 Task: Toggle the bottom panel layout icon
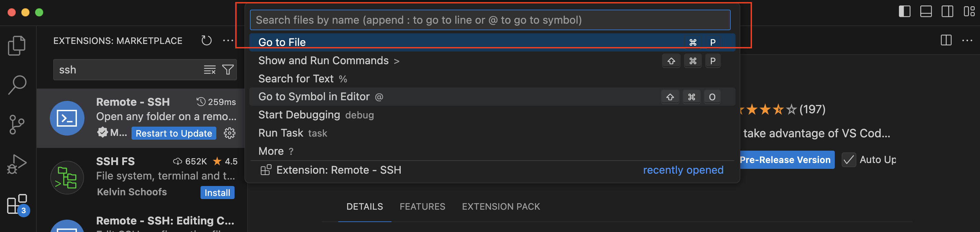pyautogui.click(x=926, y=11)
